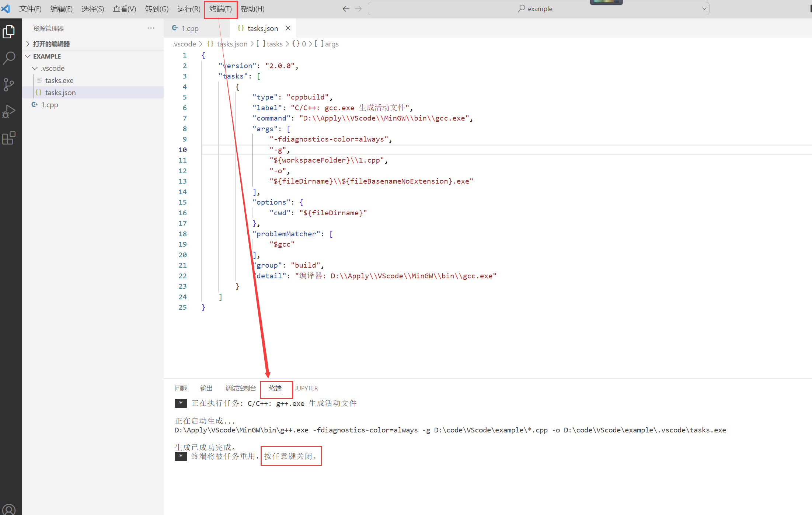Open the 运行(R) menu
This screenshot has width=812, height=515.
[189, 9]
